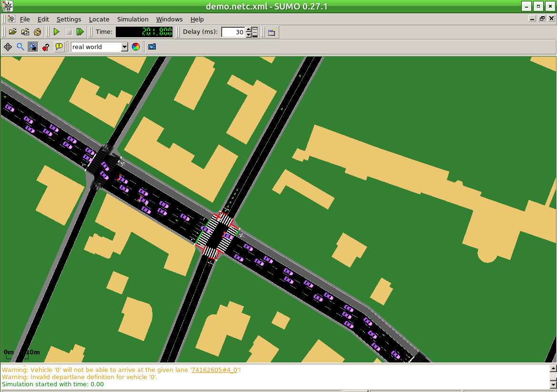
Task: Reload the simulation using the reload icon
Action: coord(38,32)
